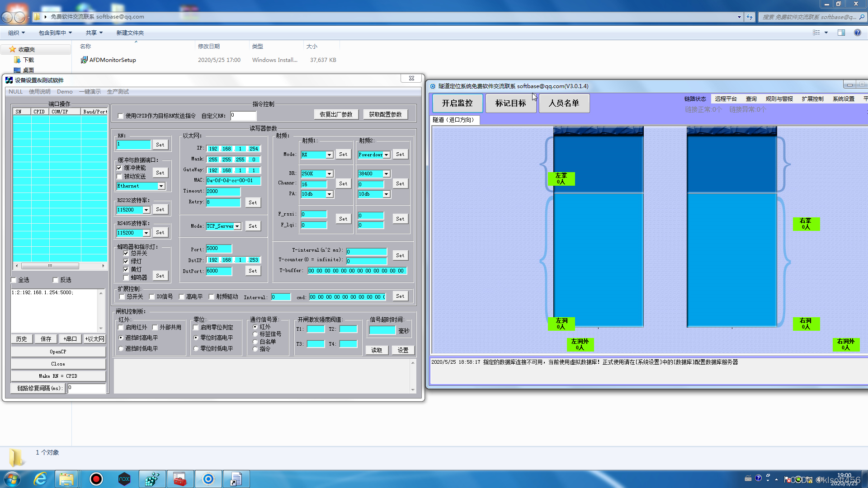Viewport: 868px width, 488px height.
Task: Click the 获取配置参数 button
Action: [x=385, y=115]
